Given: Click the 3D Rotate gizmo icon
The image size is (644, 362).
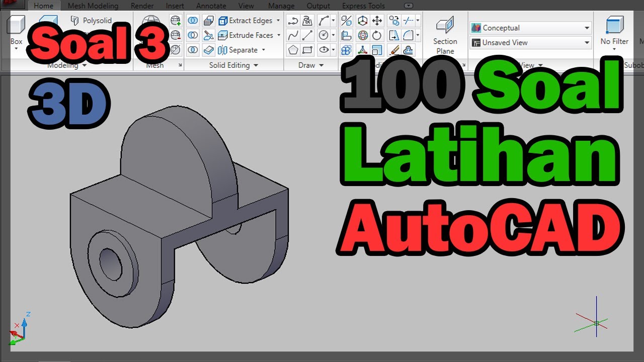Looking at the screenshot, I should point(362,35).
